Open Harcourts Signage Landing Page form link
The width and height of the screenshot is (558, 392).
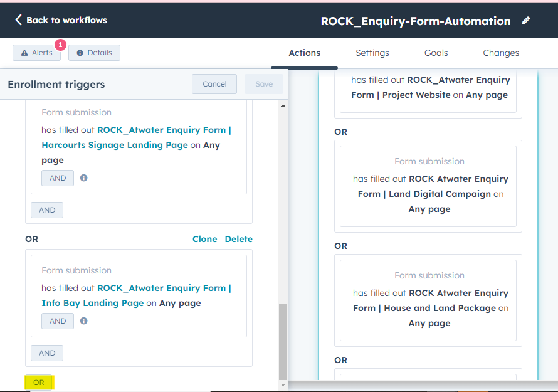point(136,137)
